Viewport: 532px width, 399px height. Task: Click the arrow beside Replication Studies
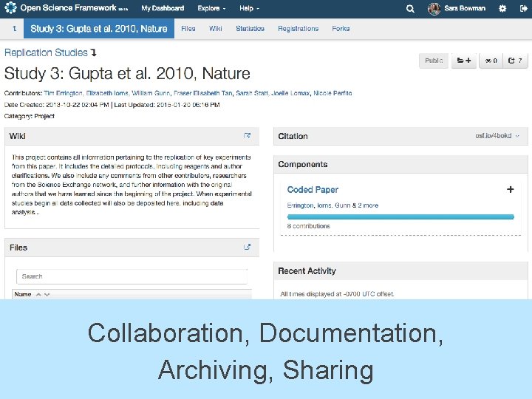[94, 52]
